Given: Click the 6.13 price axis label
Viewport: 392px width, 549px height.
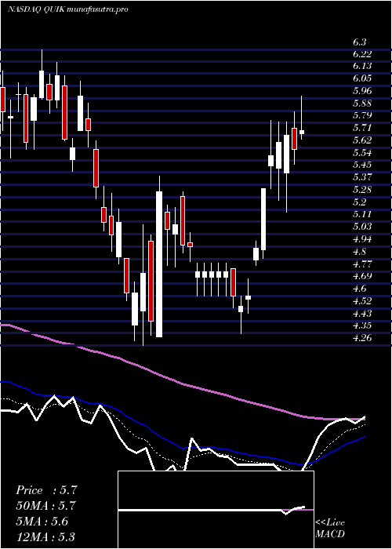Looking at the screenshot, I should 362,66.
